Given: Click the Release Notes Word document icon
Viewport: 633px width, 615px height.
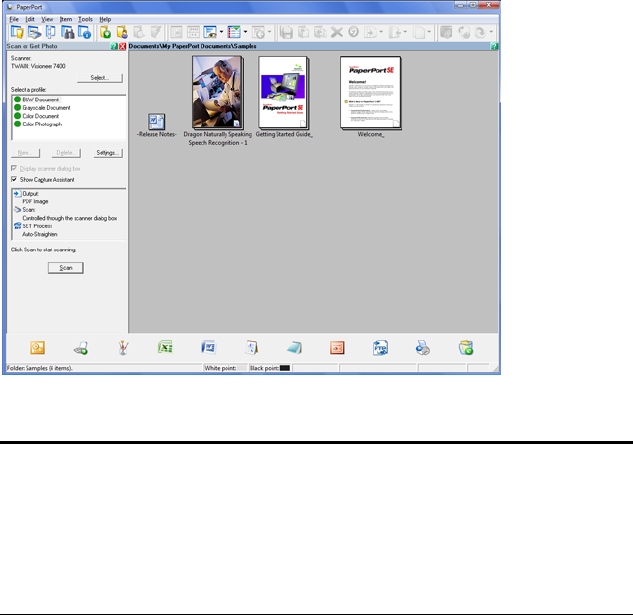Looking at the screenshot, I should (x=157, y=121).
